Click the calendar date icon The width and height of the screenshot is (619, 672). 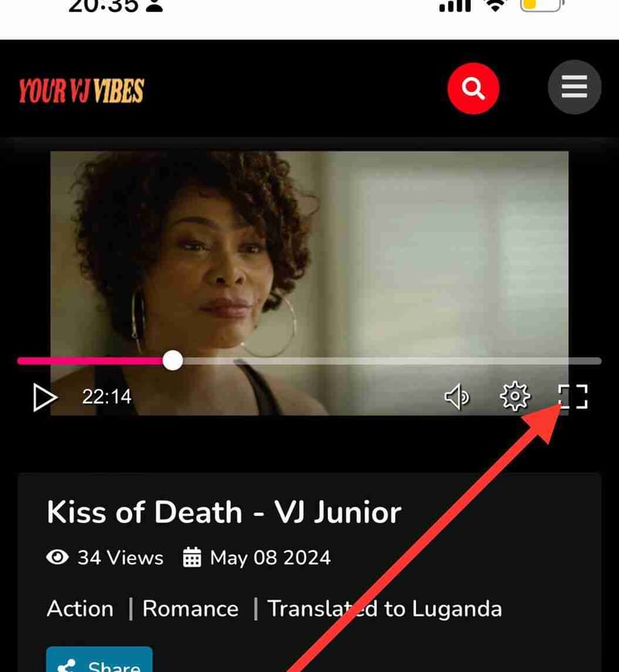tap(192, 557)
